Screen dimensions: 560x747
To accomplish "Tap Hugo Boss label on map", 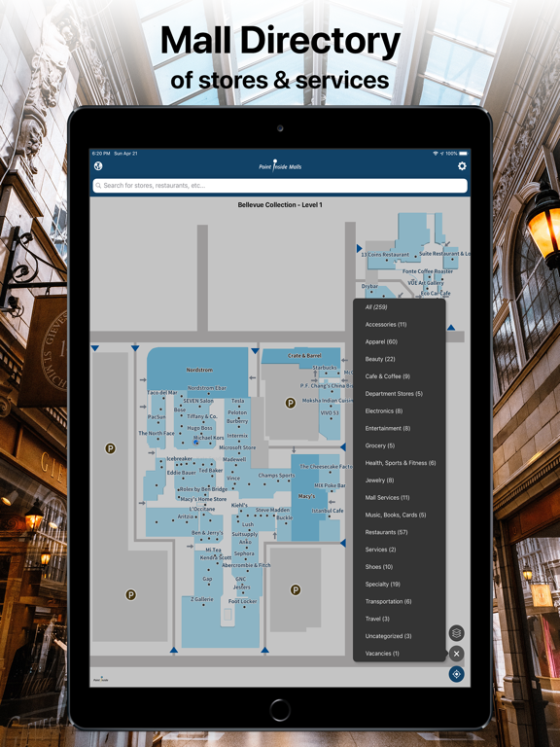I will coord(199,428).
